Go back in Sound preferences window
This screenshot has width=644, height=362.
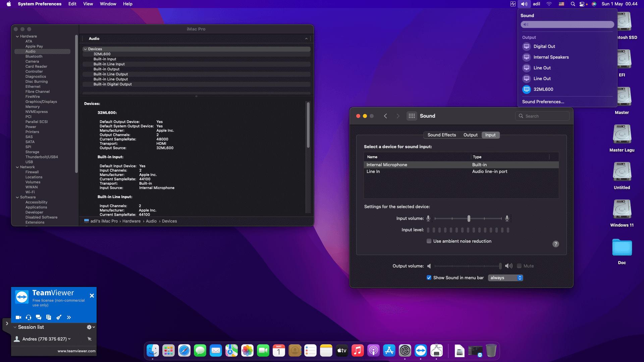385,116
